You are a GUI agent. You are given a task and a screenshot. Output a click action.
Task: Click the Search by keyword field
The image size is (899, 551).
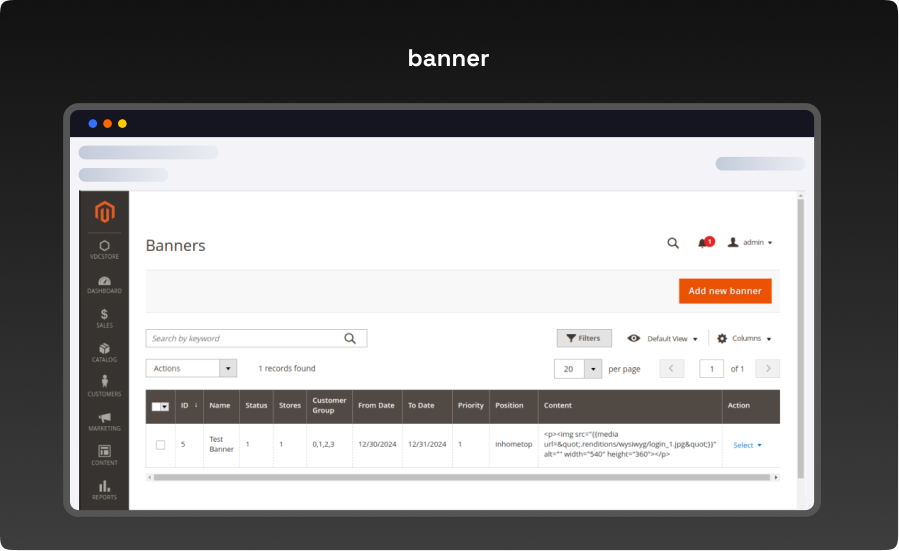[x=245, y=339]
